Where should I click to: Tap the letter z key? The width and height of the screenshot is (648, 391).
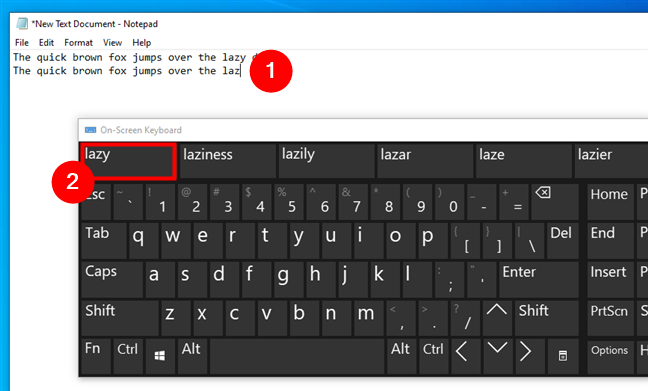176,318
